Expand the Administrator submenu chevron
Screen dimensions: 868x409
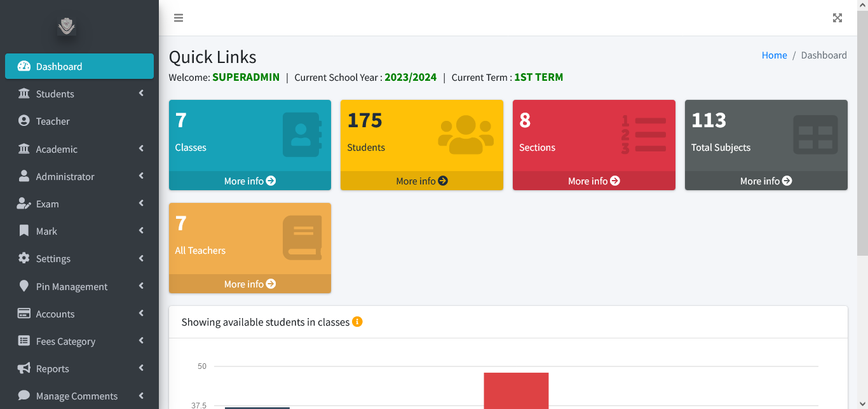141,176
